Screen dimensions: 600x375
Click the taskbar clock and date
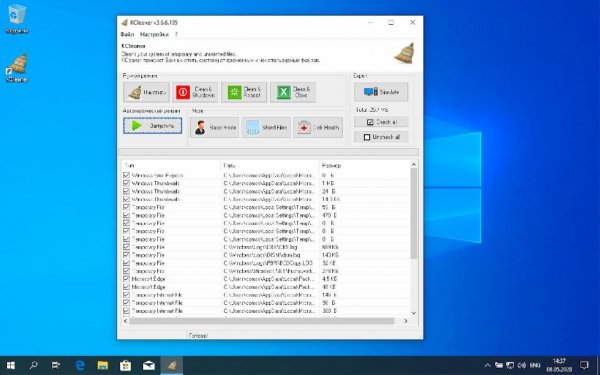point(559,365)
